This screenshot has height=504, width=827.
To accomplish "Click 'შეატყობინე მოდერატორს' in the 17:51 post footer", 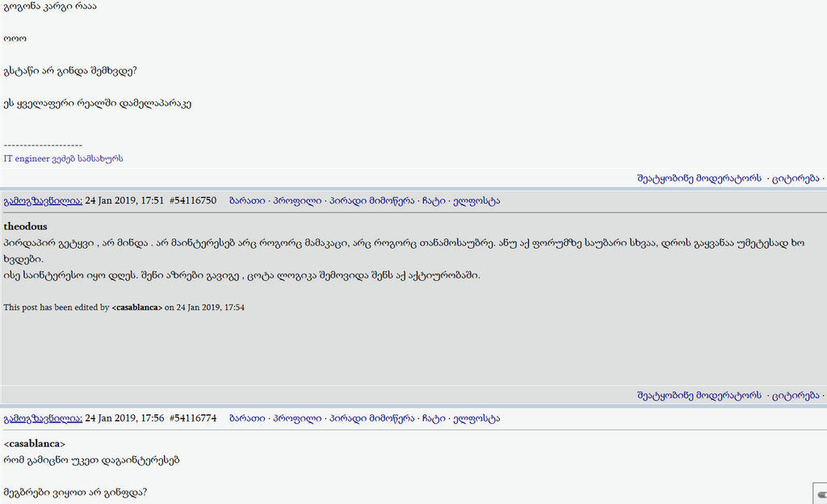I will pos(699,395).
